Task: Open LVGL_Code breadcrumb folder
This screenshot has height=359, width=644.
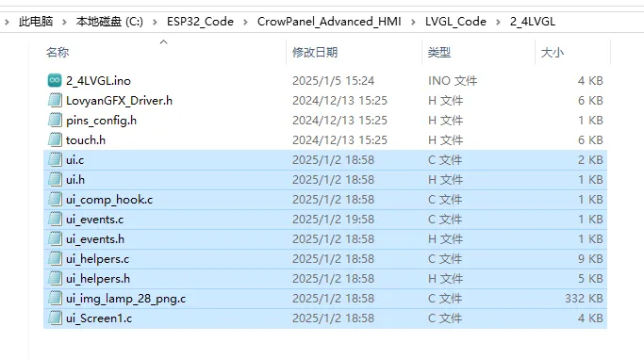Action: click(x=455, y=22)
